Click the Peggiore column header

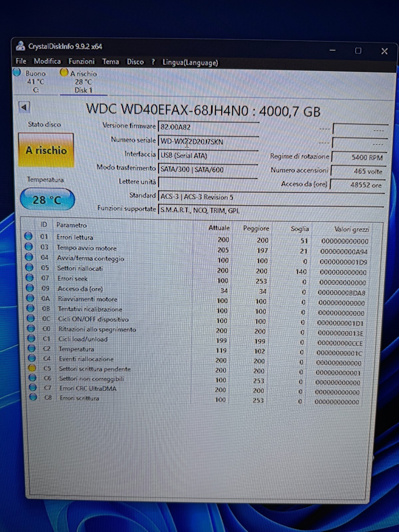(256, 228)
